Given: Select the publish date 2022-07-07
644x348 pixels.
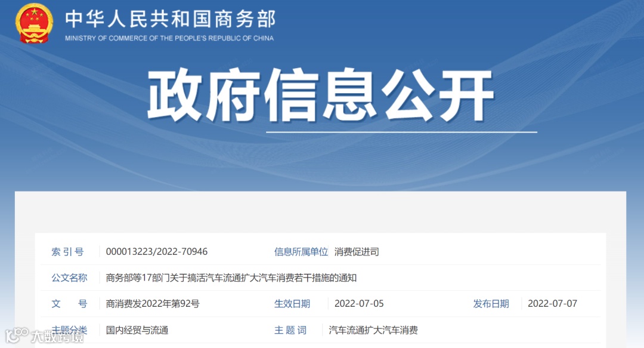Looking at the screenshot, I should [x=552, y=304].
